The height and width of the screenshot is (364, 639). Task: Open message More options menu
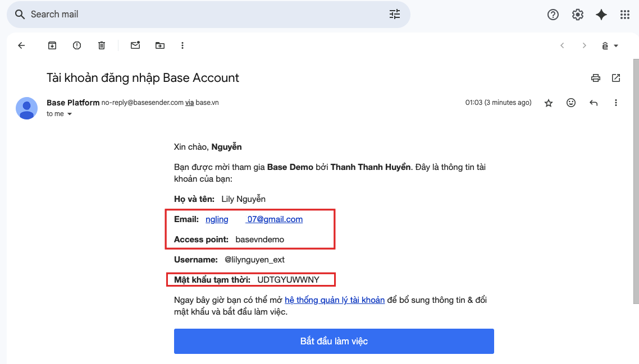(x=616, y=103)
